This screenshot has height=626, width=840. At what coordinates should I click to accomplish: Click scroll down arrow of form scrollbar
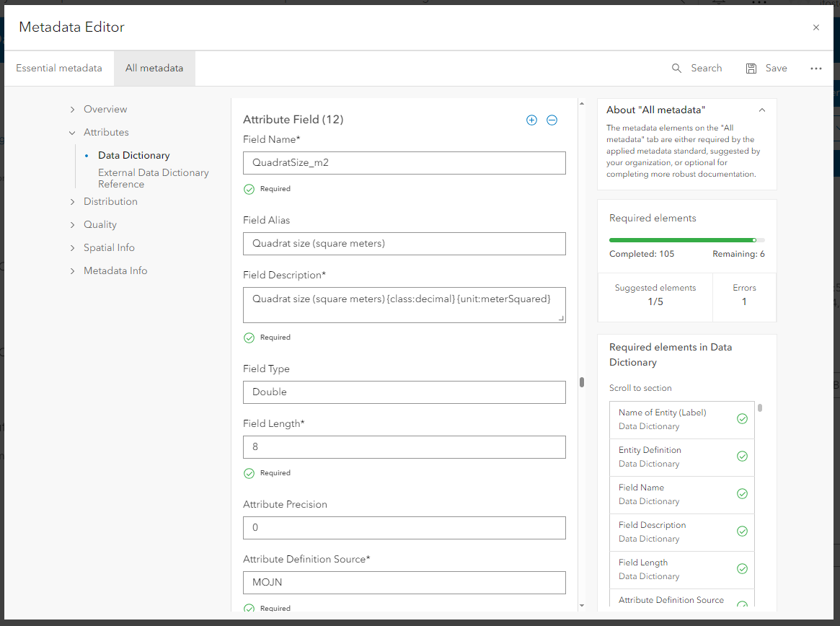(582, 606)
